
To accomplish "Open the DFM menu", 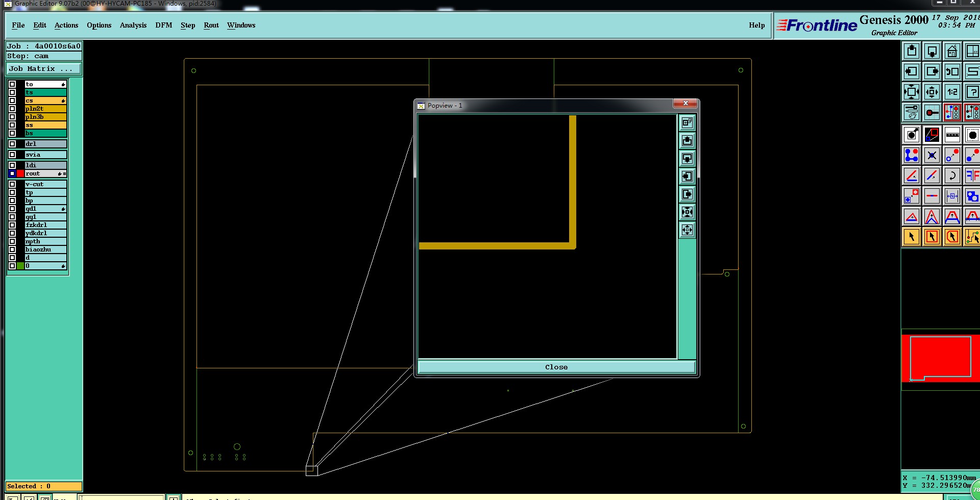I will tap(164, 25).
